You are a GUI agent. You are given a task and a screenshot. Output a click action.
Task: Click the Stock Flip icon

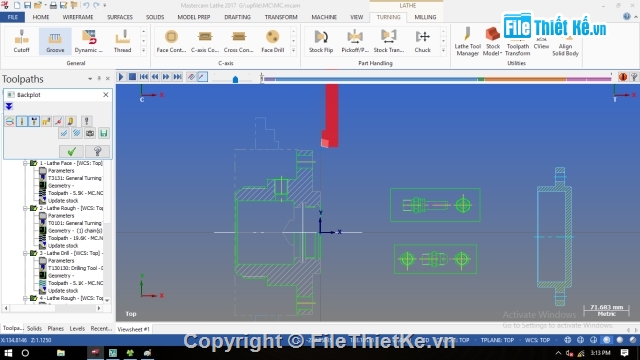(321, 41)
